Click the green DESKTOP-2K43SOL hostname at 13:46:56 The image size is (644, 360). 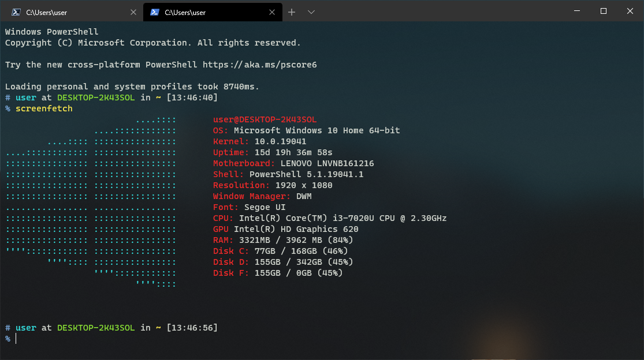tap(96, 328)
